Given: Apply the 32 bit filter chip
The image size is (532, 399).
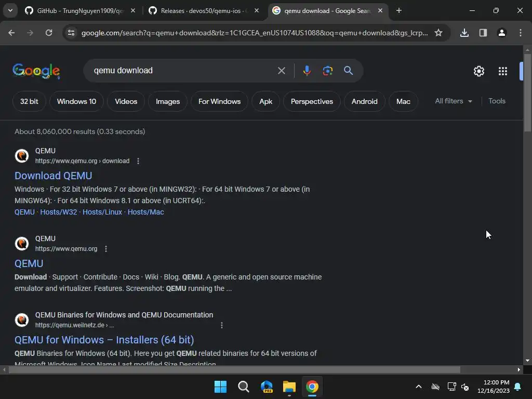Looking at the screenshot, I should pos(29,101).
